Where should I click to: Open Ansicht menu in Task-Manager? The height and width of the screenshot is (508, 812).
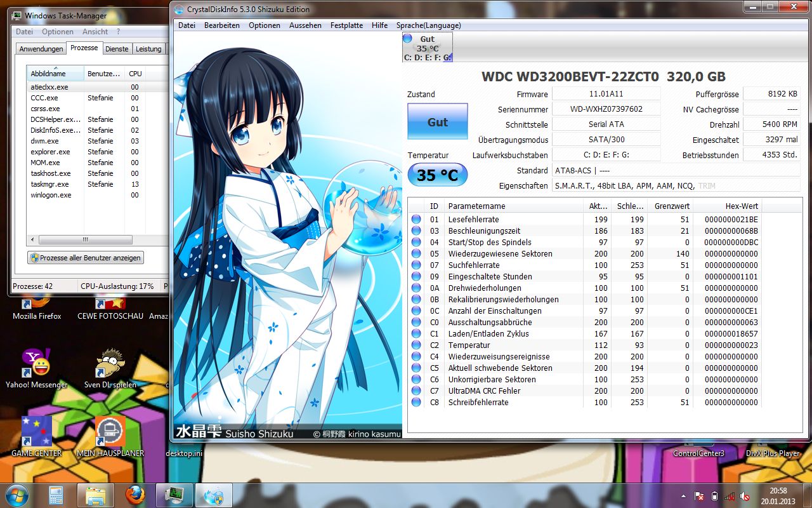95,32
